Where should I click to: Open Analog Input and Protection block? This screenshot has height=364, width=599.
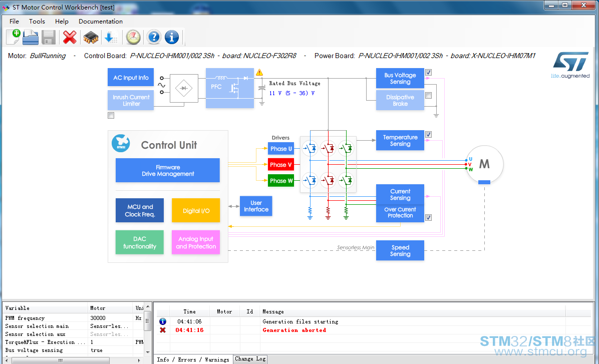tap(196, 242)
